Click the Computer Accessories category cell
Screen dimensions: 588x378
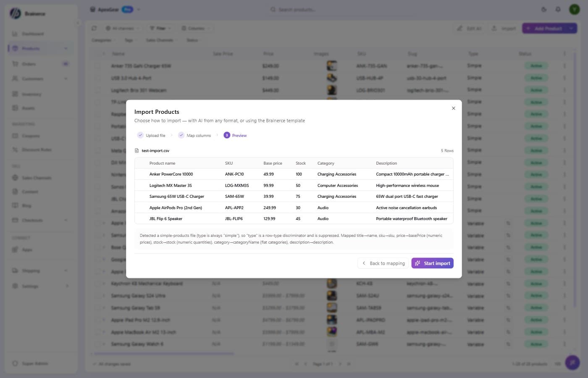click(x=338, y=185)
